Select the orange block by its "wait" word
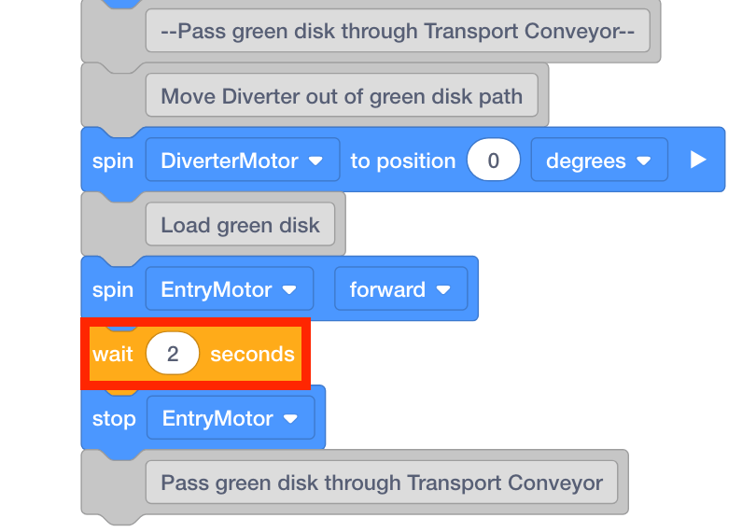The height and width of the screenshot is (532, 756). (x=112, y=355)
